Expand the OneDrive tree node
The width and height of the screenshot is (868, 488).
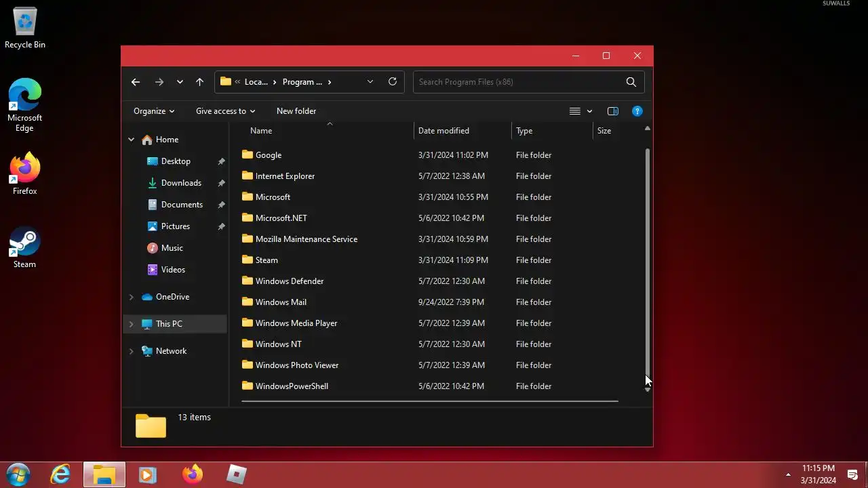[131, 297]
